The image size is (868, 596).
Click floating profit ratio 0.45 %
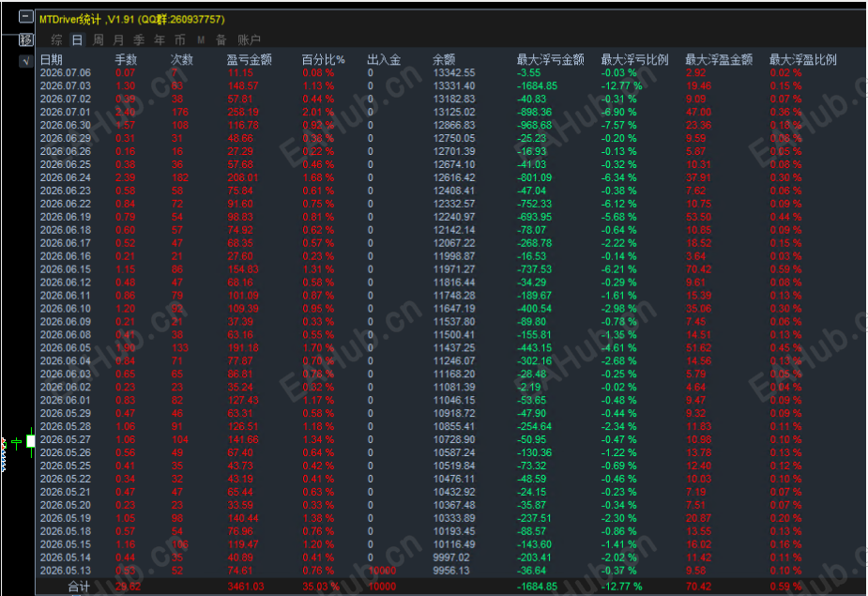coord(785,348)
